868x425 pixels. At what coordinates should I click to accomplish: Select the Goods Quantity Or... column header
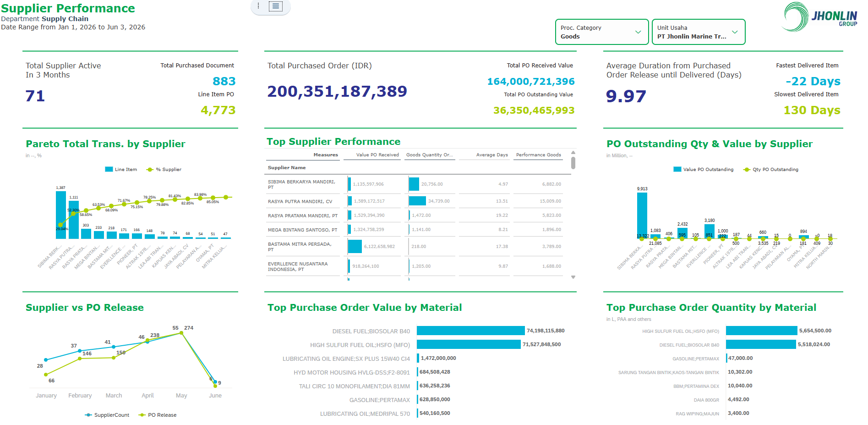point(430,155)
